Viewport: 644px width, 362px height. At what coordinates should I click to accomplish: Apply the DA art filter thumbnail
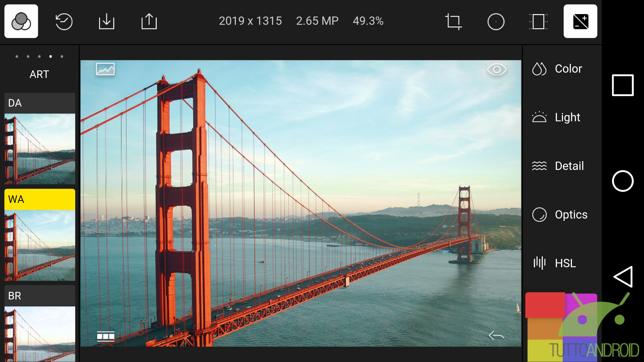pyautogui.click(x=40, y=139)
